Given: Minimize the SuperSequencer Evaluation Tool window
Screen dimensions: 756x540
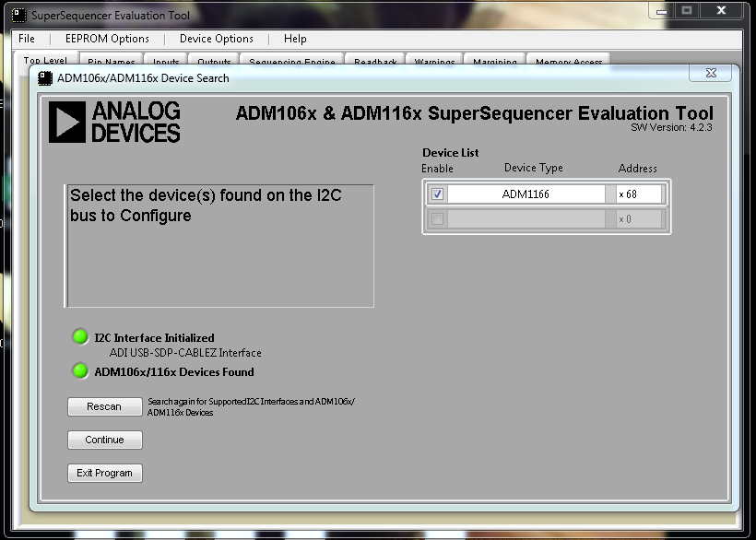Looking at the screenshot, I should pos(662,11).
